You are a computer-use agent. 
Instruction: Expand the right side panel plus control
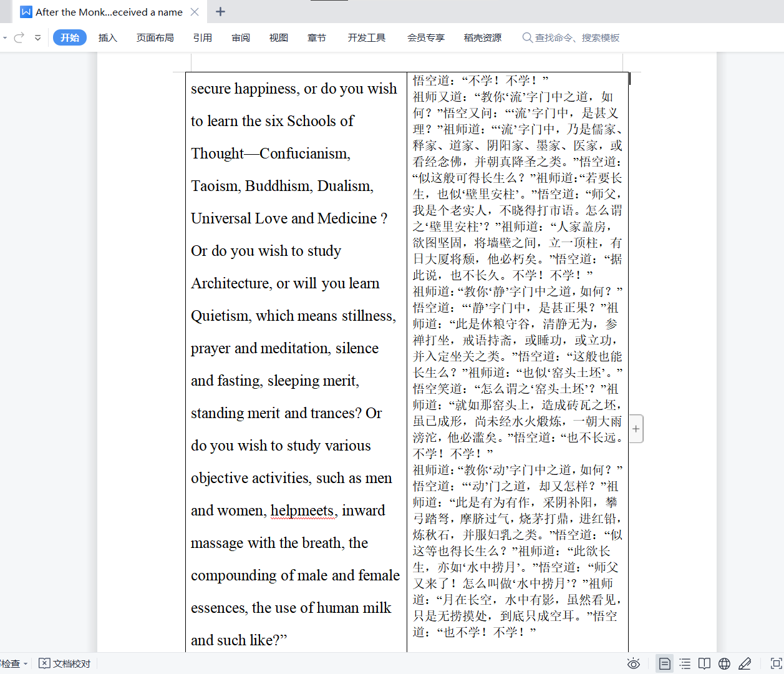pos(635,429)
